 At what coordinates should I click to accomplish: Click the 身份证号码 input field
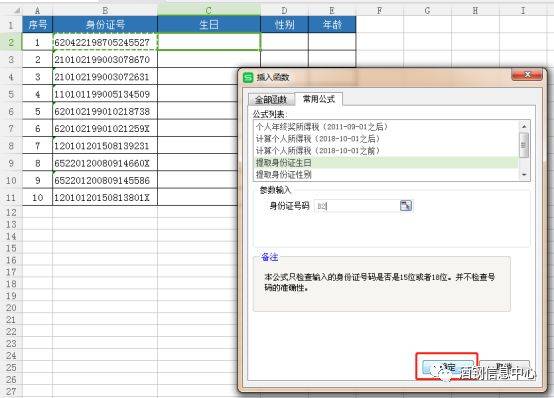(357, 206)
